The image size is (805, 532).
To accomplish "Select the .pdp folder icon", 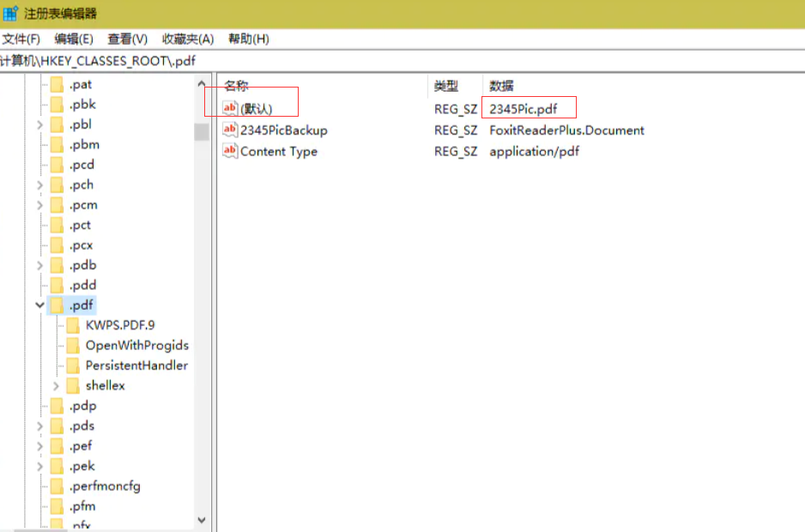I will [57, 406].
